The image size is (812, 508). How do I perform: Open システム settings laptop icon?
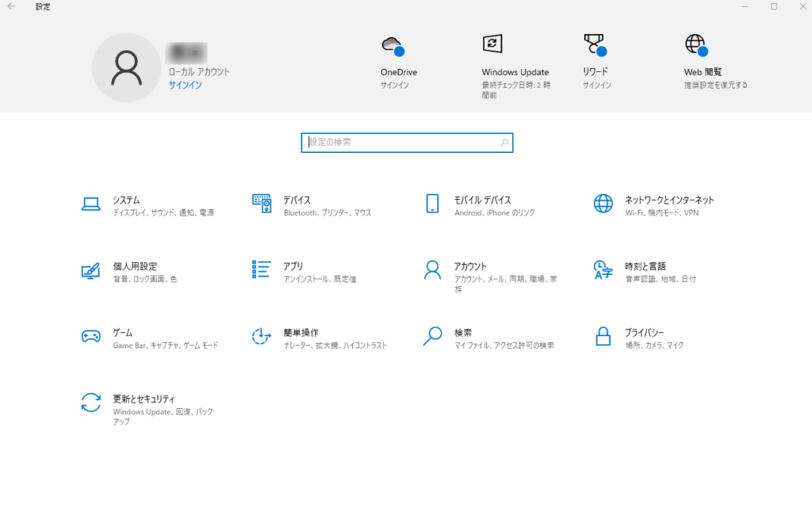pyautogui.click(x=91, y=204)
